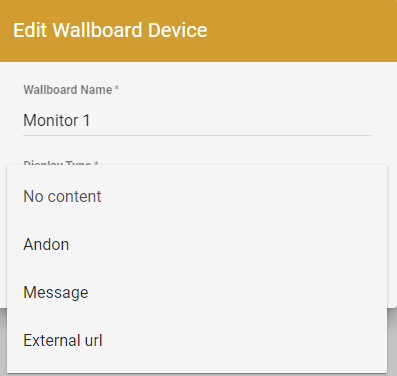Set display type to Message
Screen dimensions: 397x376
click(197, 292)
